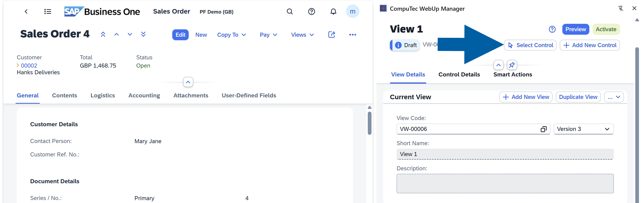This screenshot has height=203, width=644.
Task: Open help in SAP Business One header
Action: pyautogui.click(x=312, y=11)
